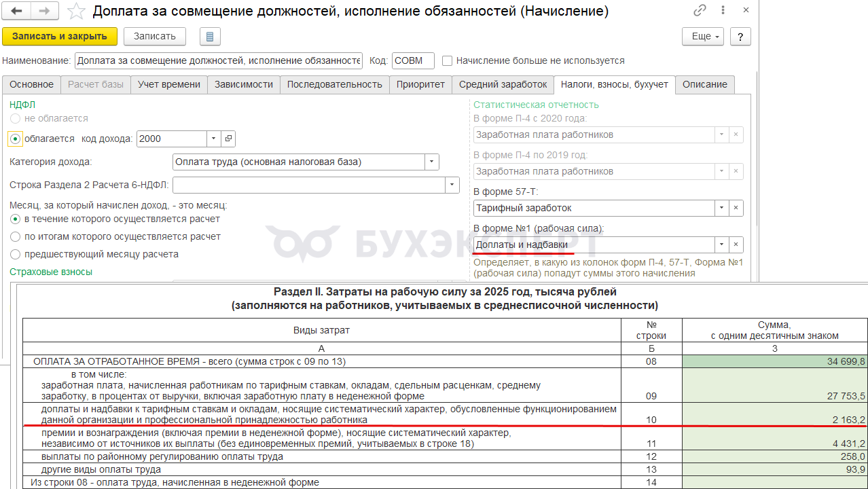The height and width of the screenshot is (489, 868).
Task: Clear the form P-4 until 2019 field
Action: [736, 172]
